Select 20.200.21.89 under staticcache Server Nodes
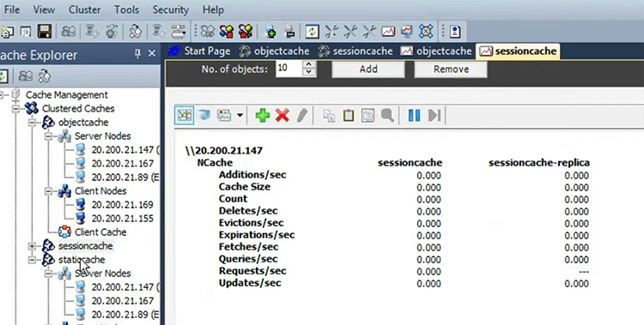The height and width of the screenshot is (325, 644). tap(125, 315)
